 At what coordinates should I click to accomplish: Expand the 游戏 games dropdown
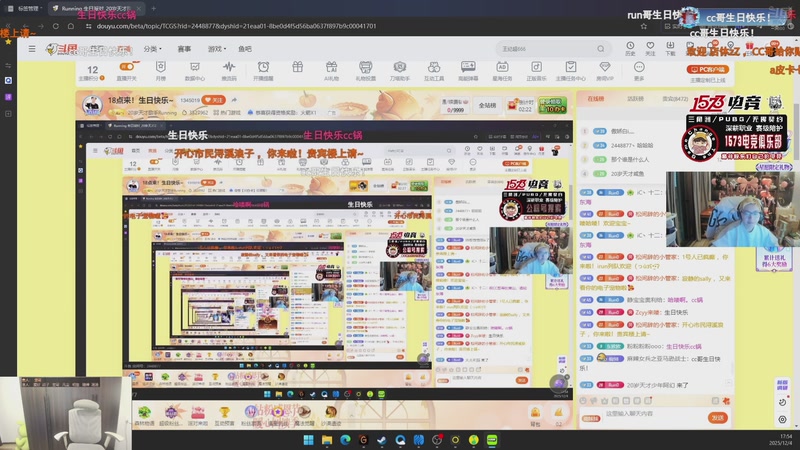point(217,49)
